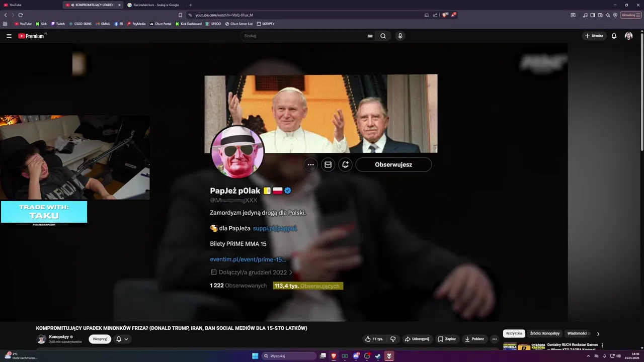Open the Konopskyy channel avatar
Viewport: 644px width, 362px height.
(41, 339)
